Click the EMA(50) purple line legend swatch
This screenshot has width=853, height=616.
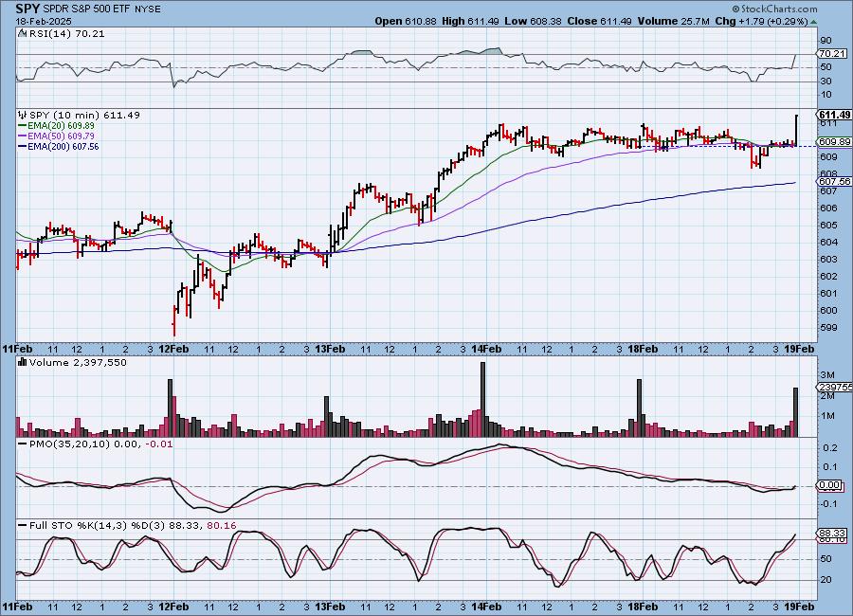pos(23,136)
